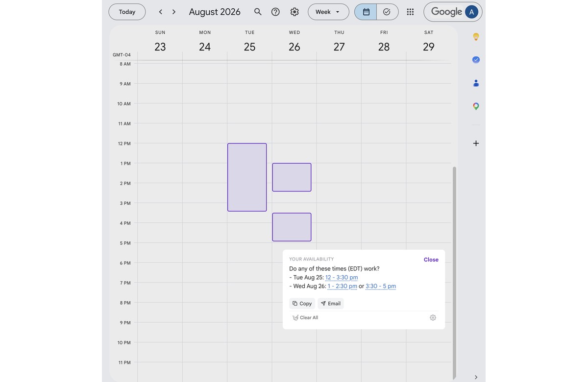Copy the availability text
588x382 pixels.
[x=302, y=304]
